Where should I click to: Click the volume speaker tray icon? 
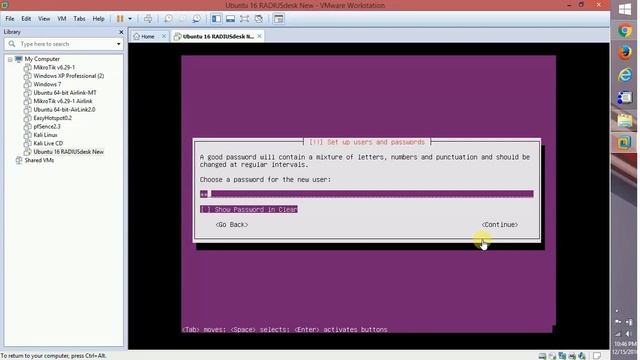coord(628,334)
